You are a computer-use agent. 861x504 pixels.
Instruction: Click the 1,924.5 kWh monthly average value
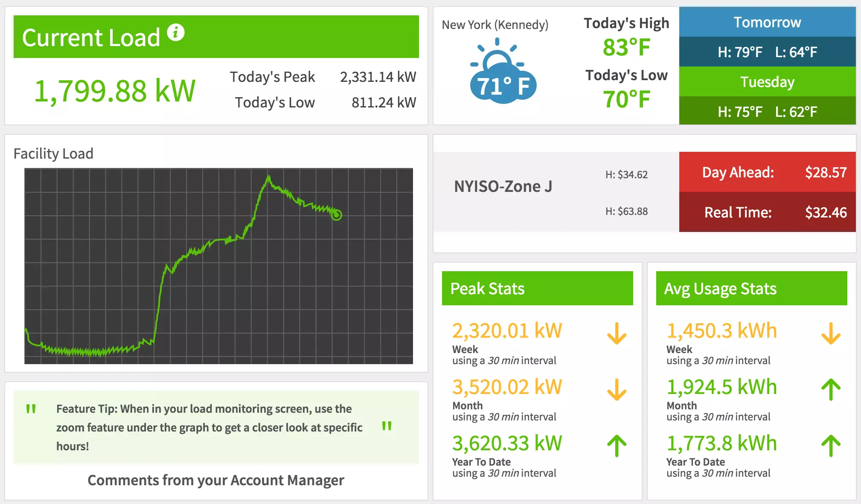pos(721,387)
